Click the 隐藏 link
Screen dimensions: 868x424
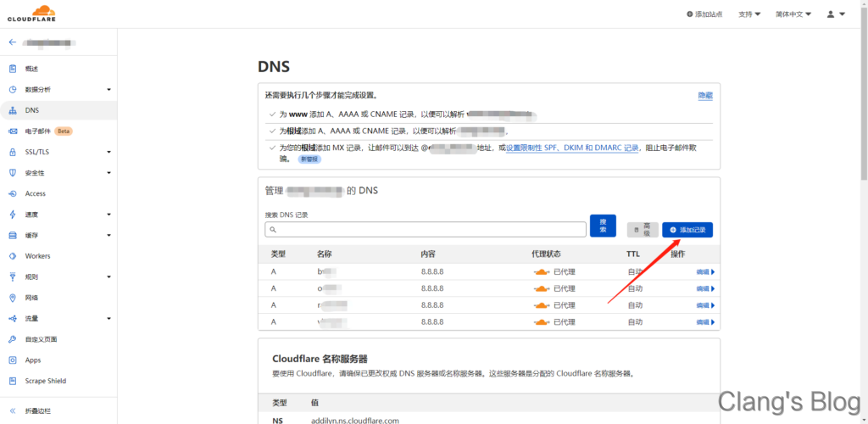[x=704, y=96]
